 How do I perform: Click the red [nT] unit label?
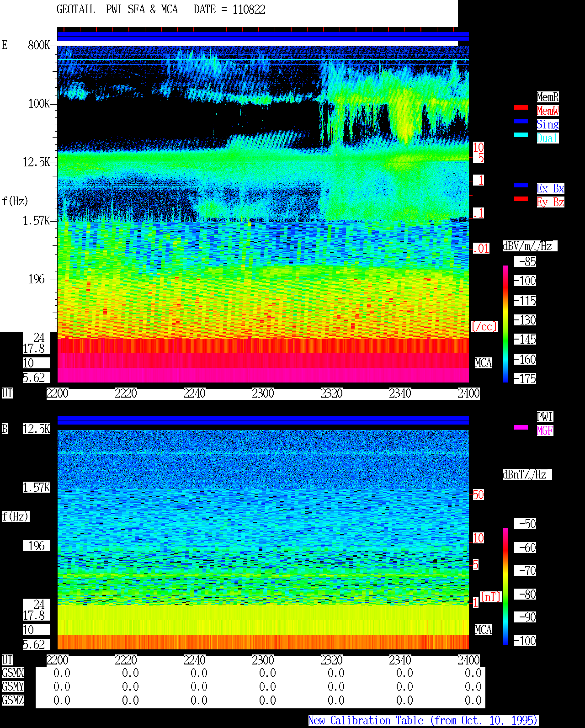pyautogui.click(x=491, y=597)
